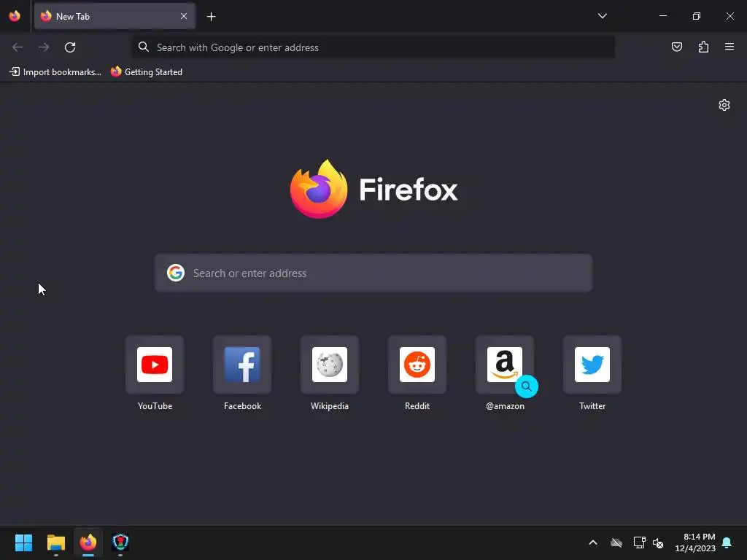The height and width of the screenshot is (560, 747).
Task: Open the Firefox application menu
Action: pos(729,47)
